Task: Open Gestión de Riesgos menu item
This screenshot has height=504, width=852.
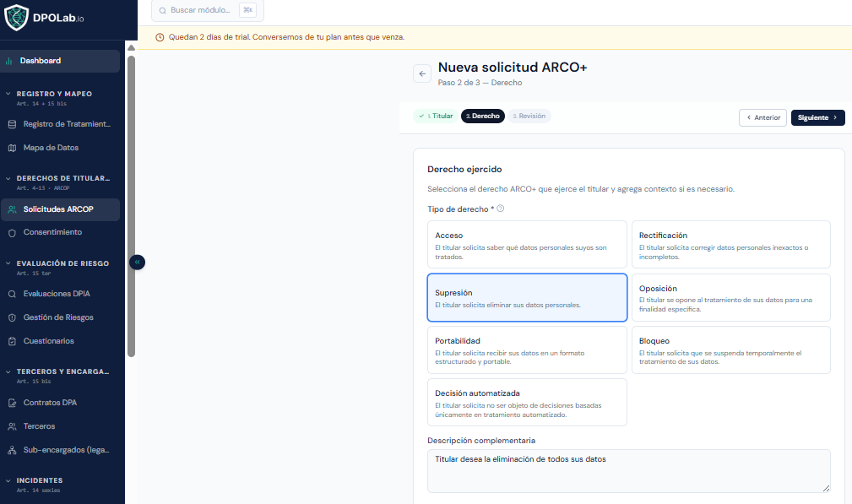Action: (x=60, y=317)
